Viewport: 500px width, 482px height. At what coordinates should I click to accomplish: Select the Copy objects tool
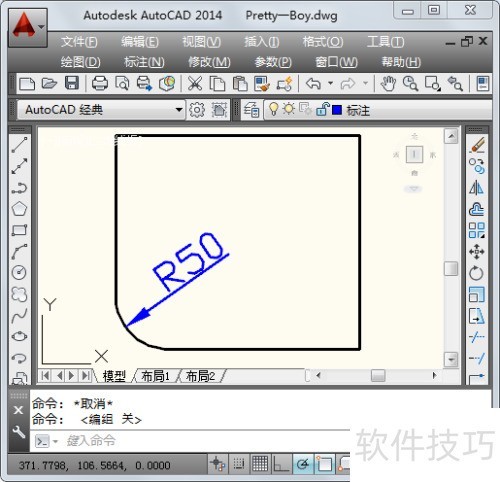tap(477, 166)
